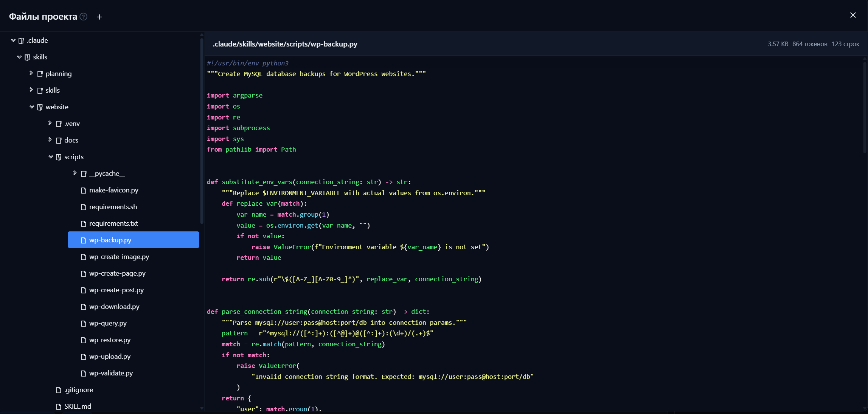Click the requirements.txt file icon
This screenshot has height=414, width=868.
pyautogui.click(x=84, y=223)
